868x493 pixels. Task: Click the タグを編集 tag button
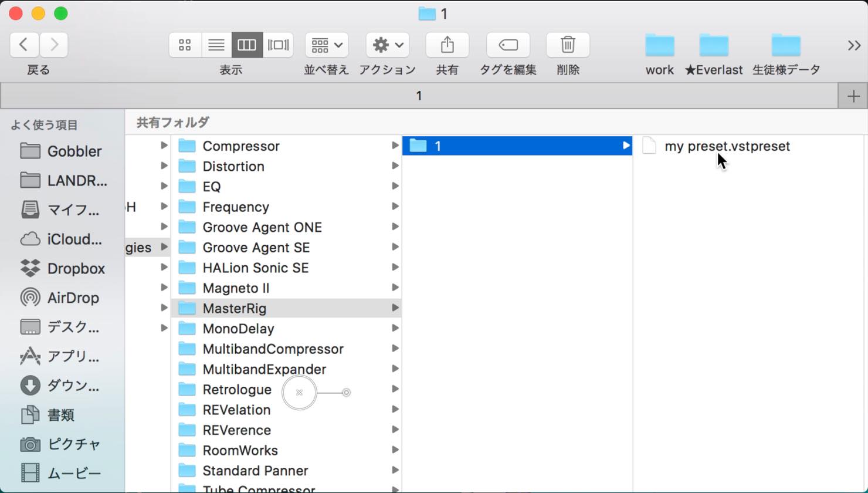508,45
